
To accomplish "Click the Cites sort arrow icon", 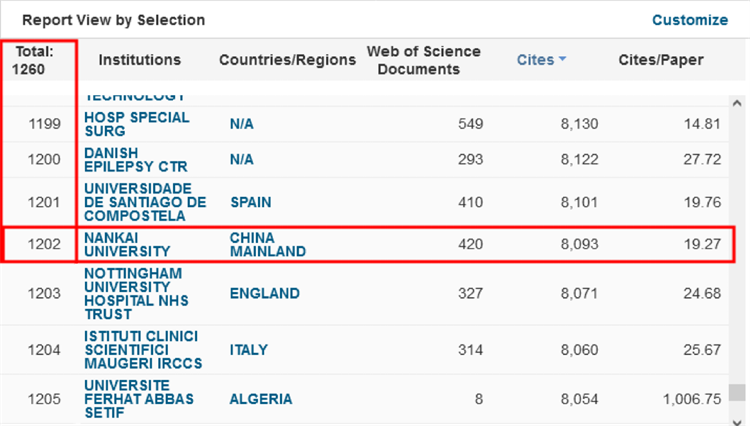I will click(562, 60).
